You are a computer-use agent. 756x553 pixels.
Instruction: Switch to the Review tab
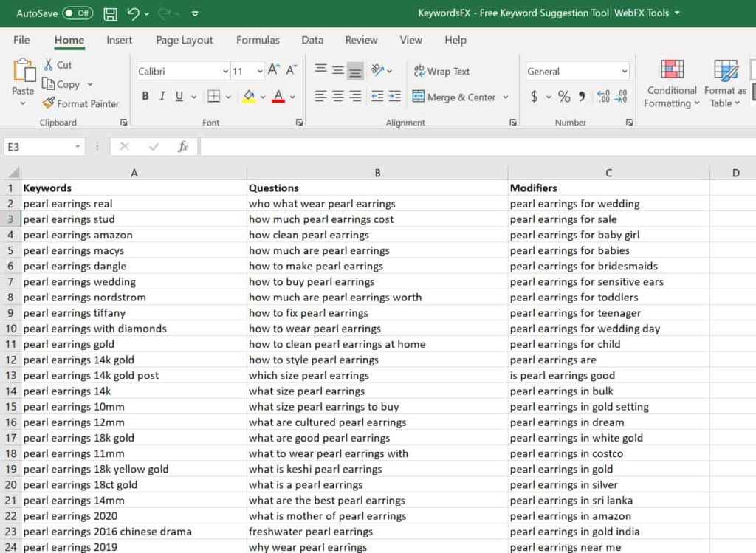[x=361, y=40]
